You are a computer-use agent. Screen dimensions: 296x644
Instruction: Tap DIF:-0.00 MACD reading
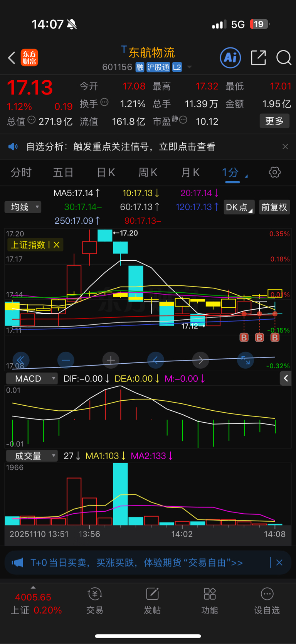pyautogui.click(x=86, y=379)
